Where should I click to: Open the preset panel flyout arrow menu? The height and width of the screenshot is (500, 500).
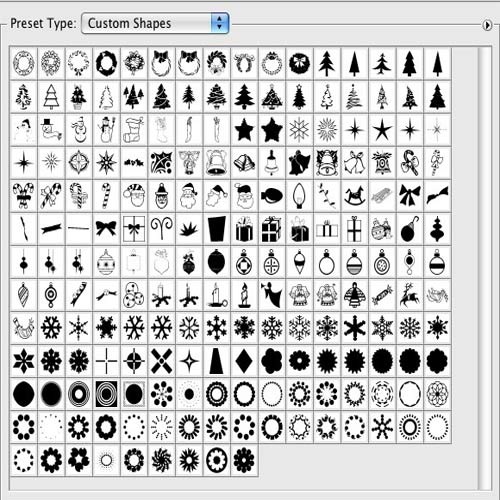(487, 25)
